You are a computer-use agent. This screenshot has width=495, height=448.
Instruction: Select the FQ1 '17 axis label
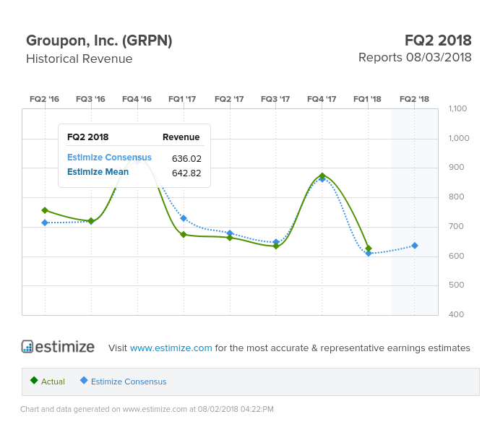[182, 99]
